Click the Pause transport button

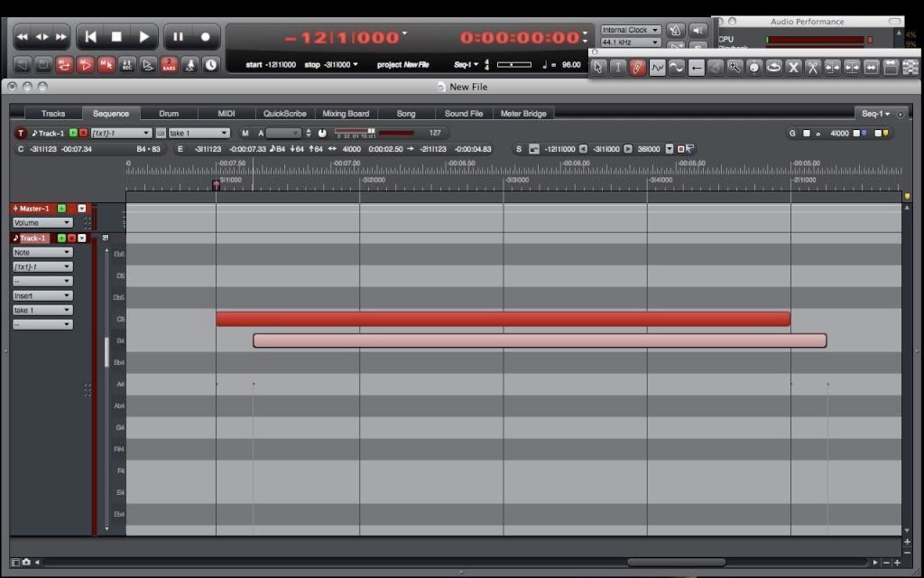tap(178, 36)
